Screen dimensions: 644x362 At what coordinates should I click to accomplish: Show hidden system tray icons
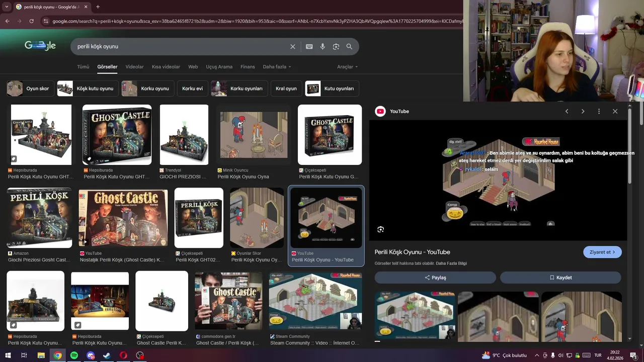click(x=537, y=355)
